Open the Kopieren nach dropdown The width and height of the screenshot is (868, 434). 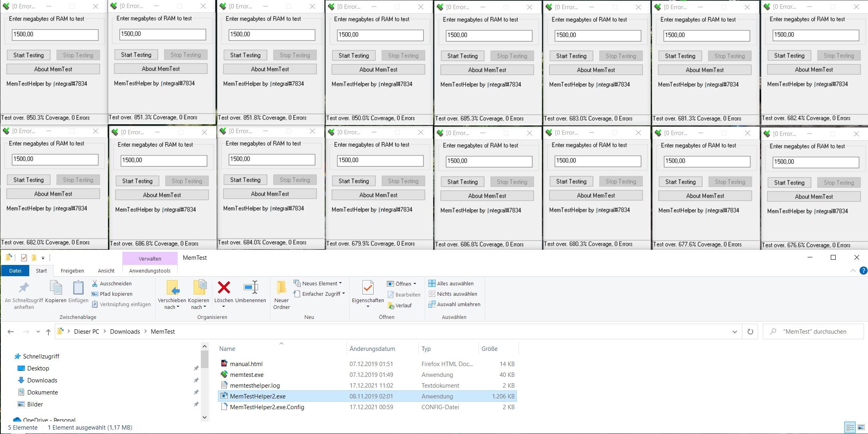[x=198, y=304]
